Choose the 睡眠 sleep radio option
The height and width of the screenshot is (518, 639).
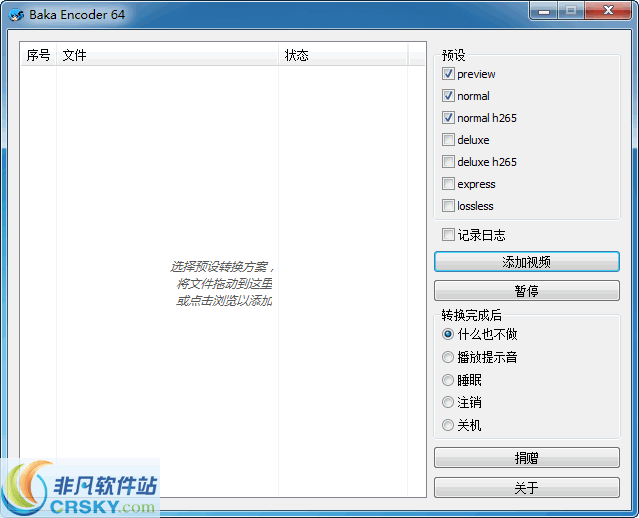448,380
